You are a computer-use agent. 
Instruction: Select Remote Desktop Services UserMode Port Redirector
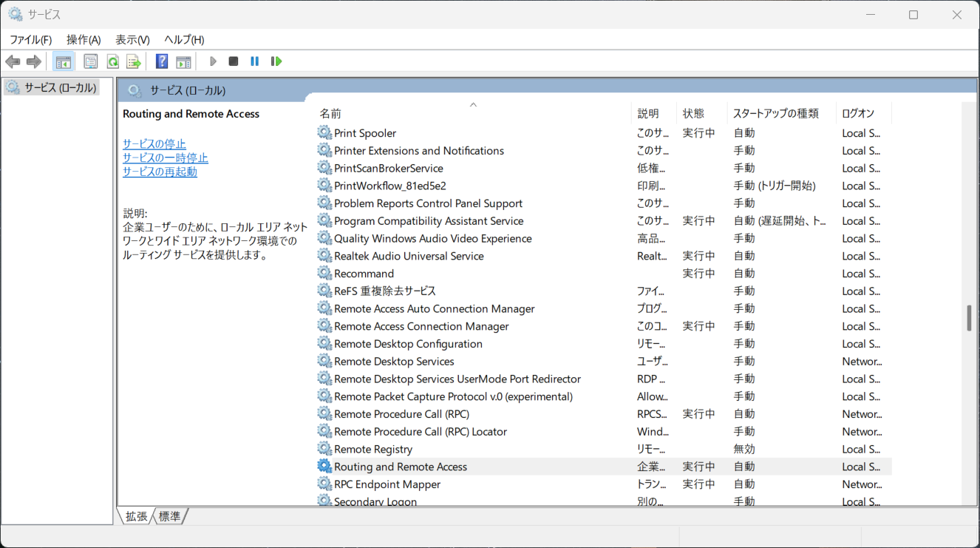[x=604, y=379]
